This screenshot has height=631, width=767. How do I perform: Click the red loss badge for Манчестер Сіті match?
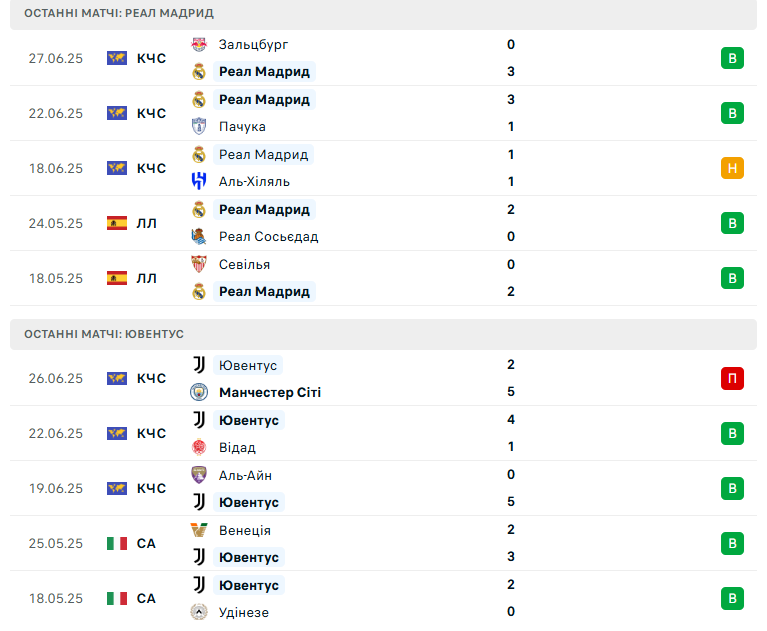(732, 378)
